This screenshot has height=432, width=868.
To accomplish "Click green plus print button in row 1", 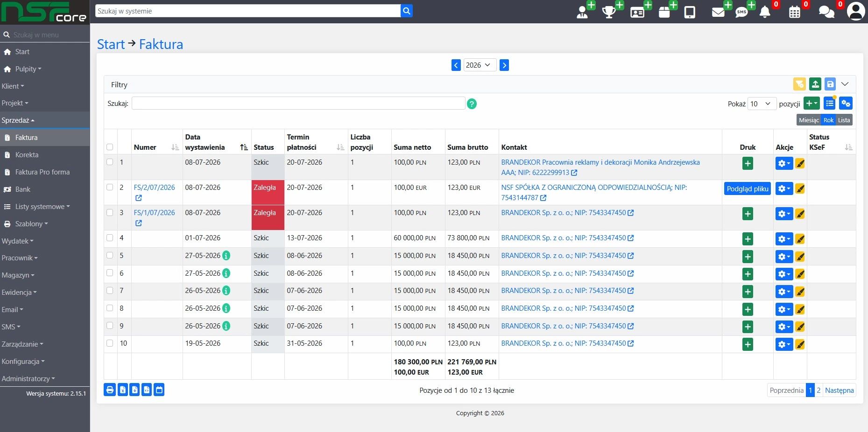I will point(748,164).
